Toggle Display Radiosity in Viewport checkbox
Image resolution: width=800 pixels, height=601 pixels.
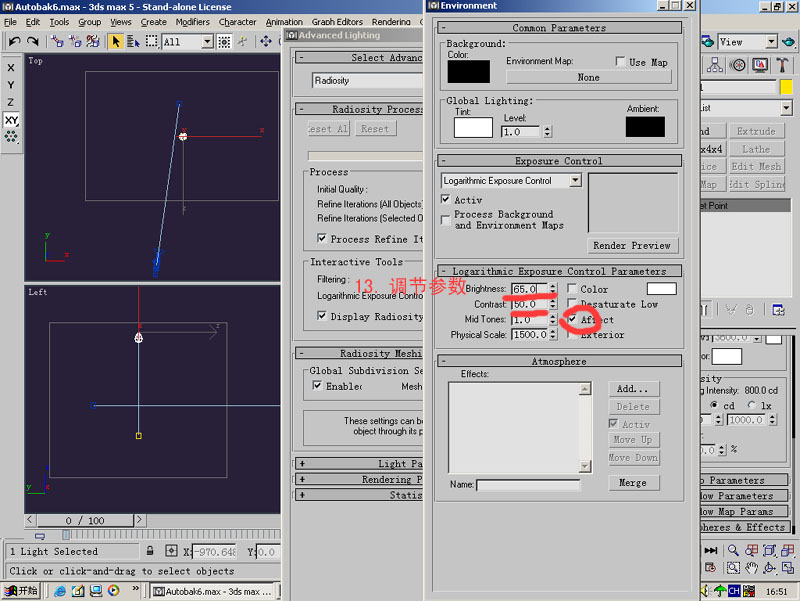(321, 316)
